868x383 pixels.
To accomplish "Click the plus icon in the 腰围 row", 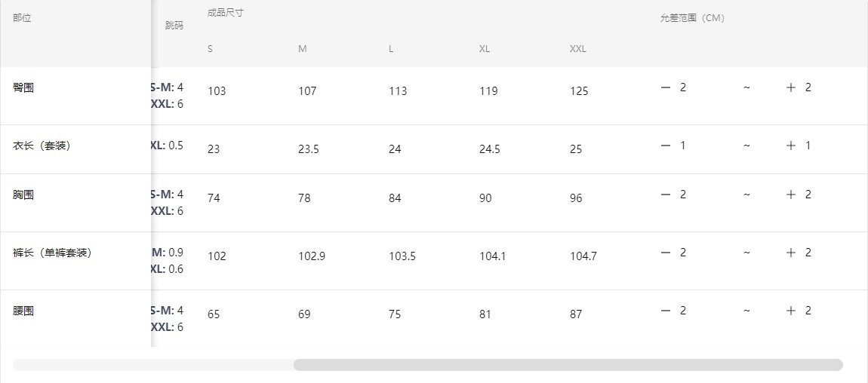I will tap(791, 311).
